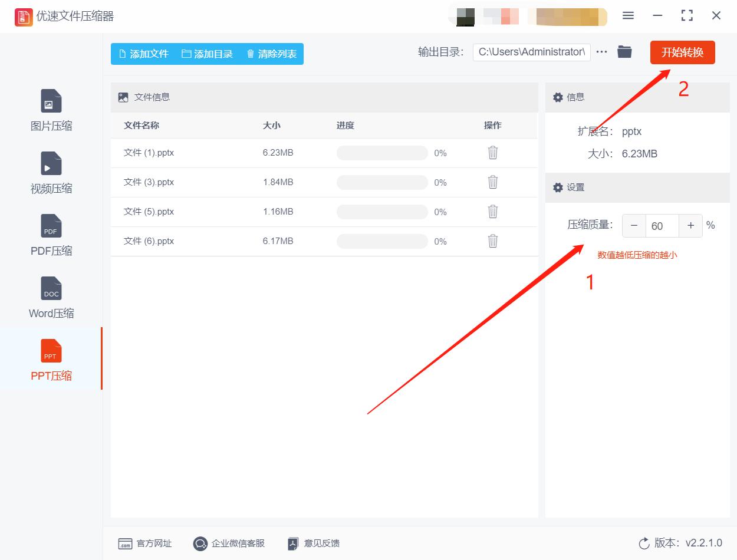Open the output directory selector with the ... button
This screenshot has height=560, width=737.
[601, 51]
